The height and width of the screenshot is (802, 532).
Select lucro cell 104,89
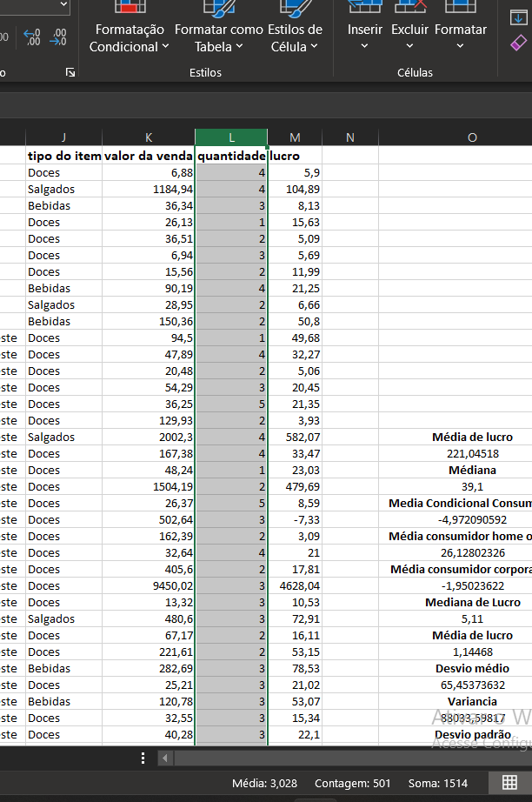point(295,190)
